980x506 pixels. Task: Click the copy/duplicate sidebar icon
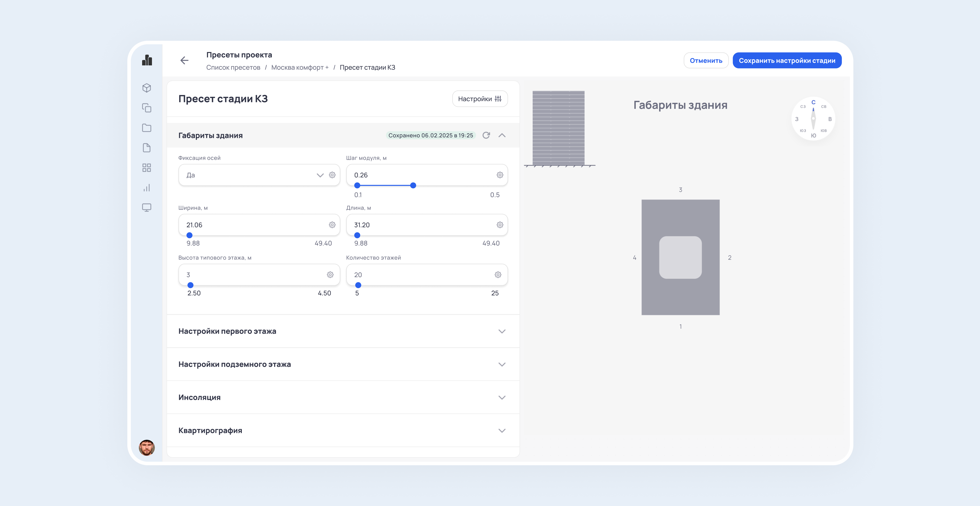tap(147, 108)
